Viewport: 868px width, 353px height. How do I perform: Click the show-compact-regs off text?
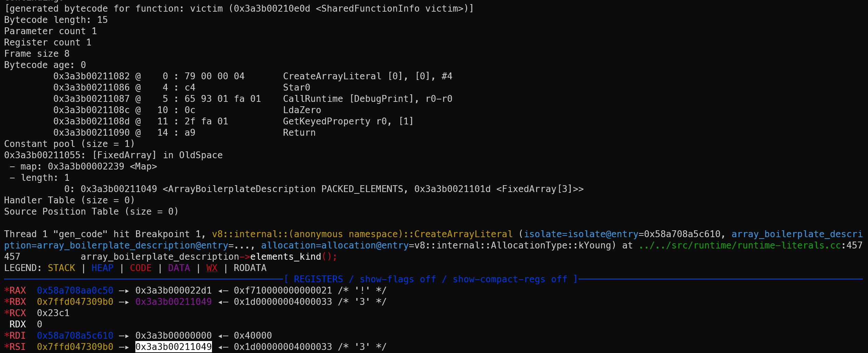(510, 279)
